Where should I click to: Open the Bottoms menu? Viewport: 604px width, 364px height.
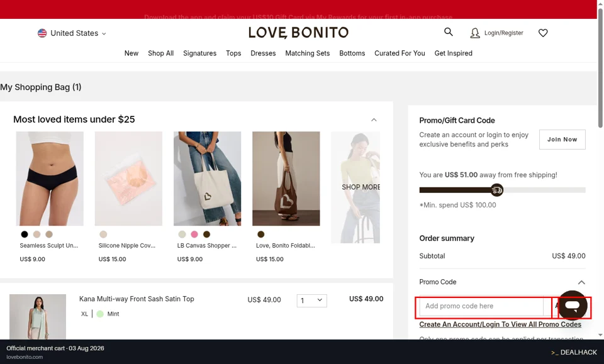352,53
